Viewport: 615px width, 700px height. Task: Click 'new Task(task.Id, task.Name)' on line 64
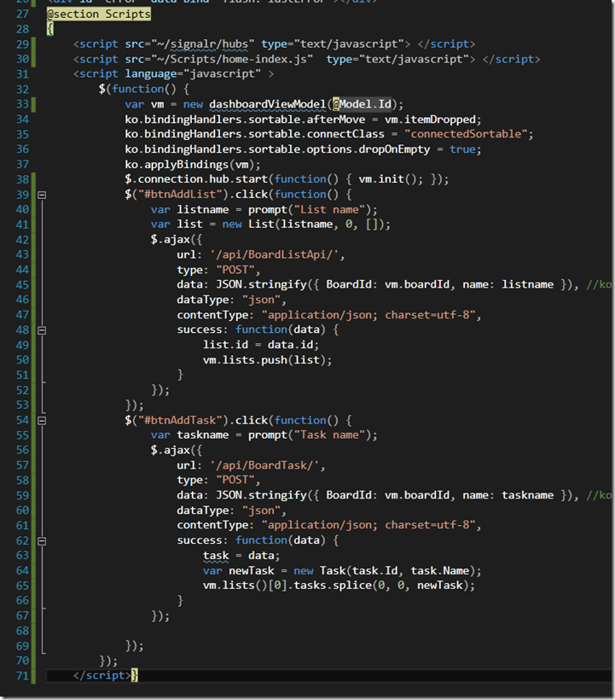click(x=385, y=571)
